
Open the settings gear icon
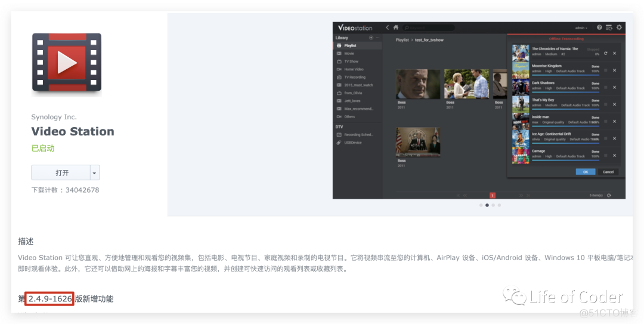click(x=619, y=27)
